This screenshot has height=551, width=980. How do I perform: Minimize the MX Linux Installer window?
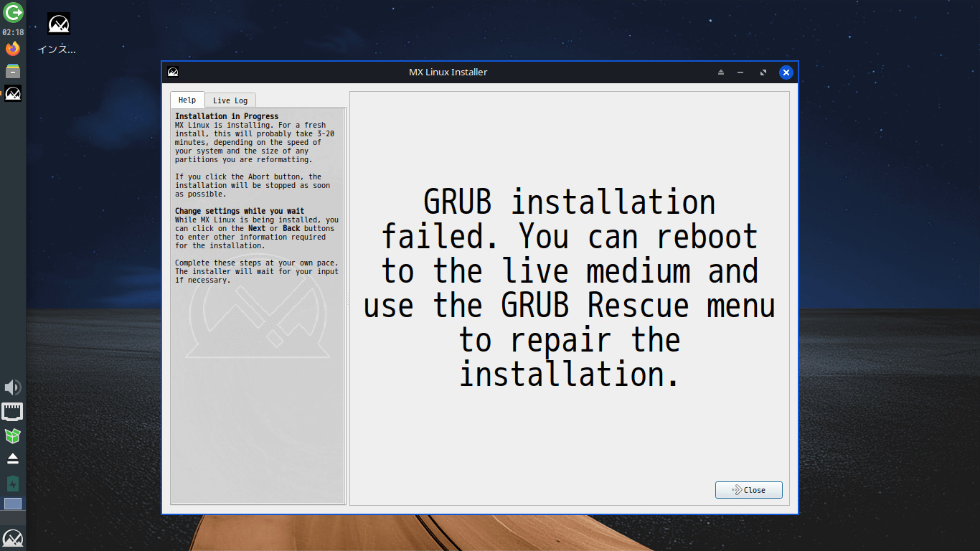click(x=740, y=72)
